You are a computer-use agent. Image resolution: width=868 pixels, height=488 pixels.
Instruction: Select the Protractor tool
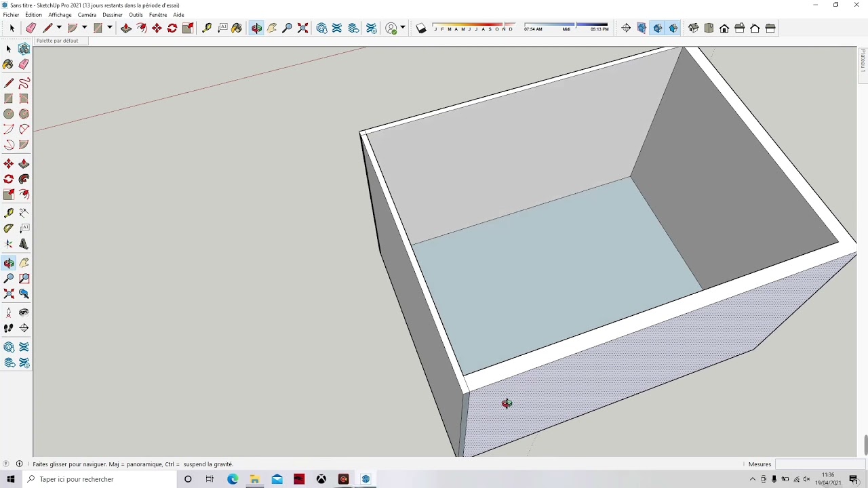tap(9, 228)
